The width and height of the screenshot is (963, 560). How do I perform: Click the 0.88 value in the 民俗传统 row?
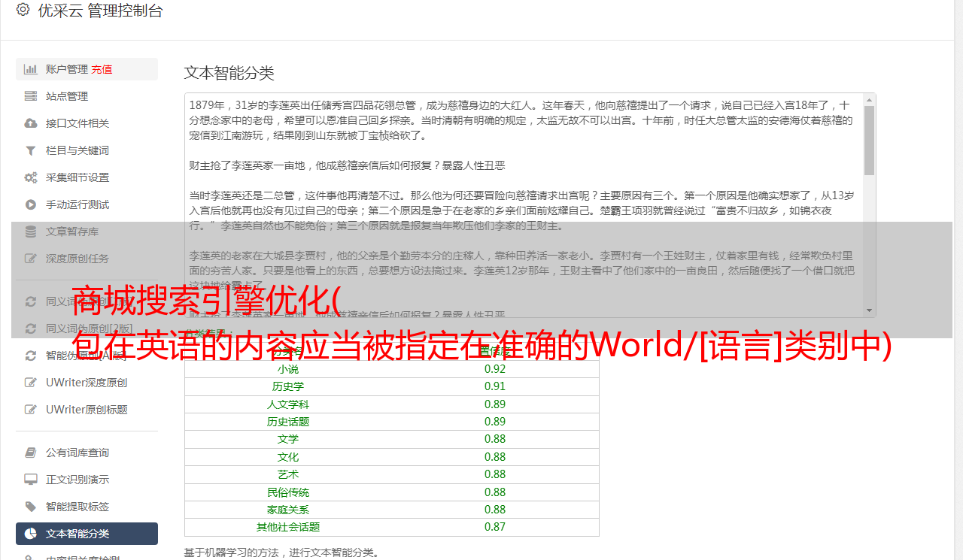(495, 492)
